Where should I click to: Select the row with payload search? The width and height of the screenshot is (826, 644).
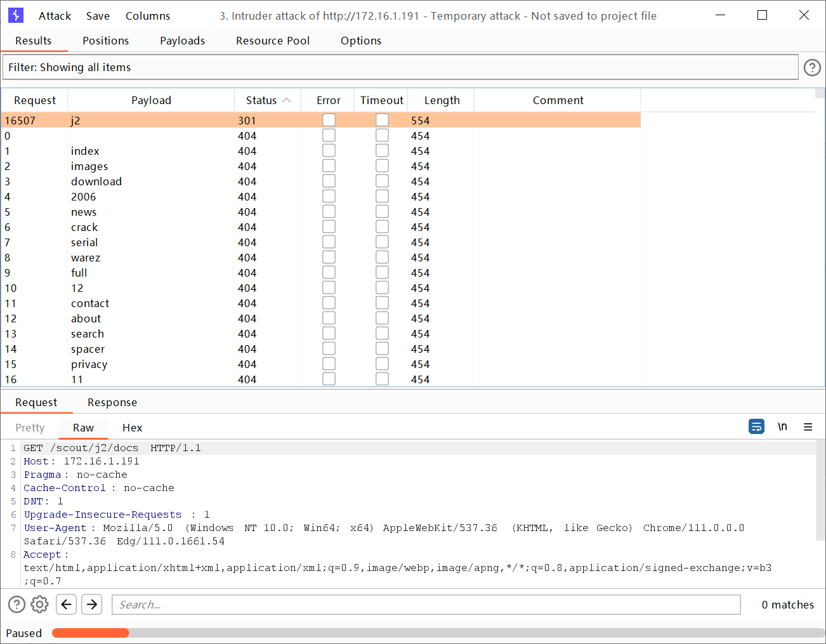click(x=320, y=333)
